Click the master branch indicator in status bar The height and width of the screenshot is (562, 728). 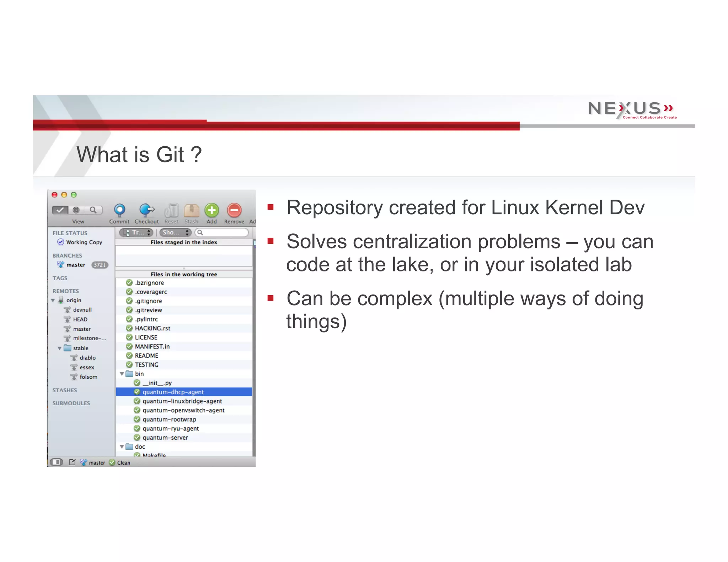92,463
